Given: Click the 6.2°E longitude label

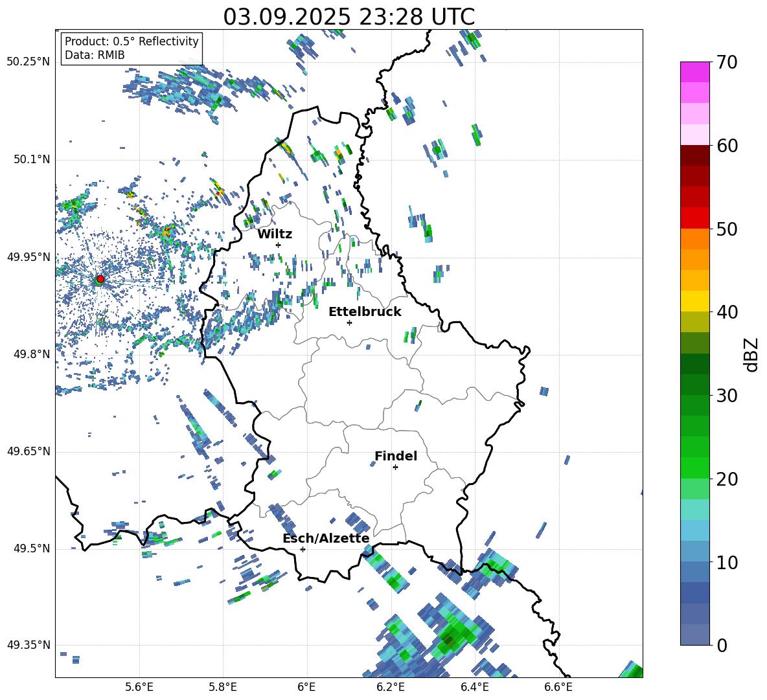Looking at the screenshot, I should [391, 687].
